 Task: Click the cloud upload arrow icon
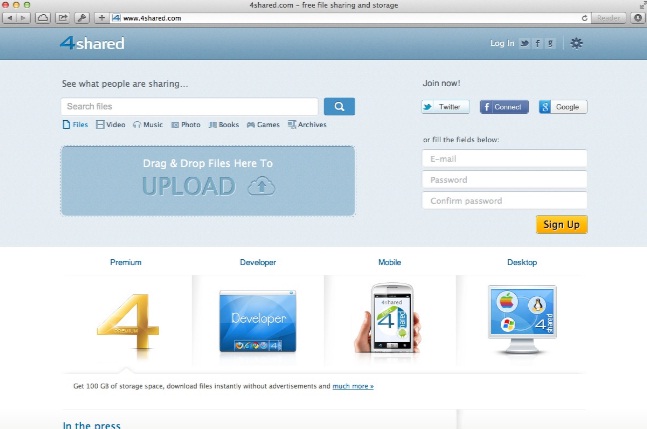coord(261,186)
